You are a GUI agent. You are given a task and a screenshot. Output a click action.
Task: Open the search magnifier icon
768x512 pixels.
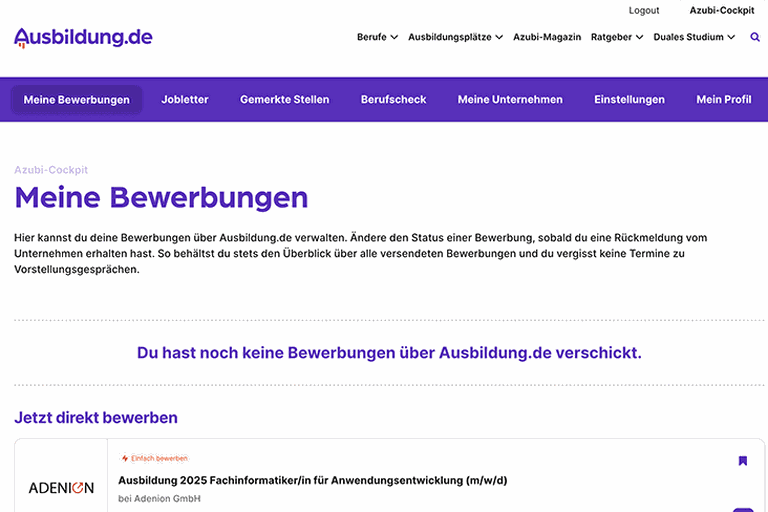pos(755,37)
